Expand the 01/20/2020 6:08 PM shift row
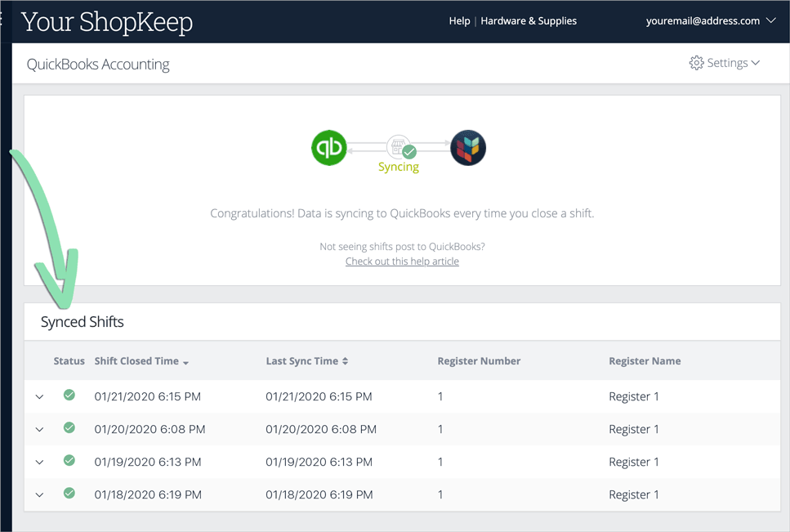 coord(39,430)
